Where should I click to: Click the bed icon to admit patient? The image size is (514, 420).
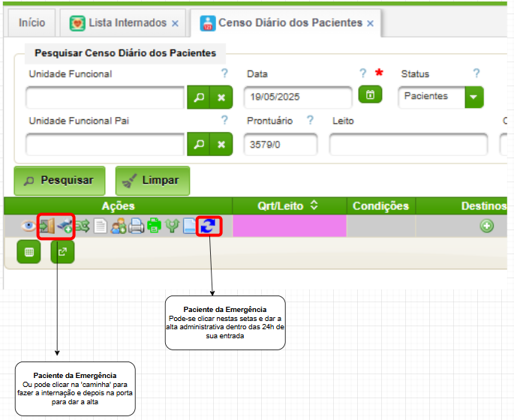tap(65, 226)
